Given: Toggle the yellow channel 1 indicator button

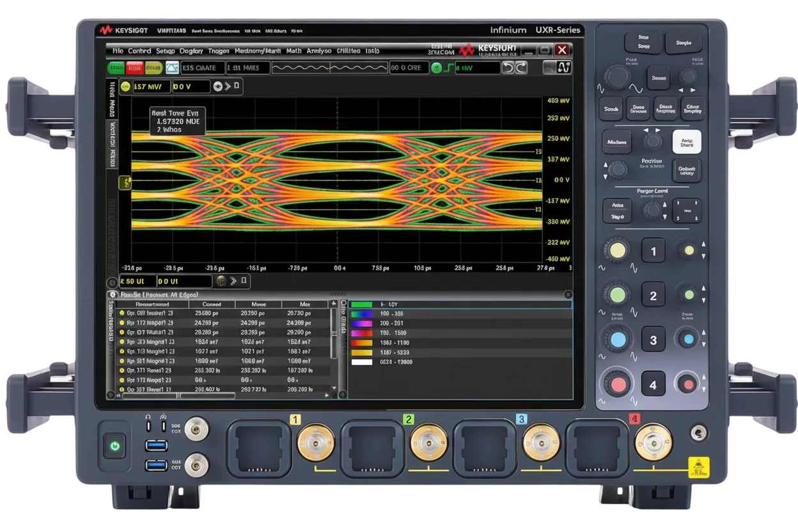Looking at the screenshot, I should (x=125, y=86).
